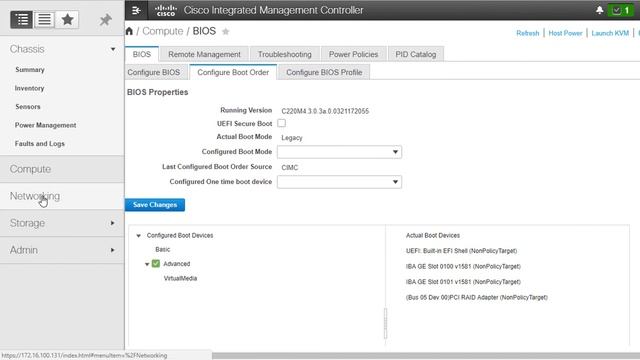The image size is (640, 360).
Task: Collapse the Chassis menu section
Action: coord(113,49)
